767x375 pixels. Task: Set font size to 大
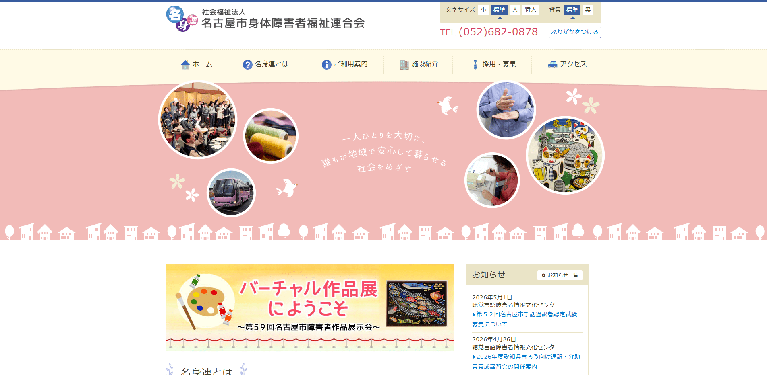(x=515, y=10)
